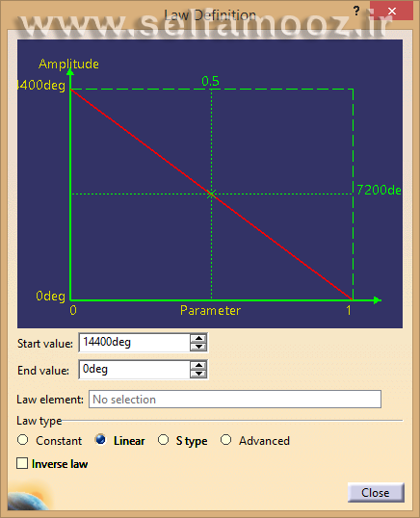420x518 pixels.
Task: Click the End value input field
Action: (x=134, y=370)
